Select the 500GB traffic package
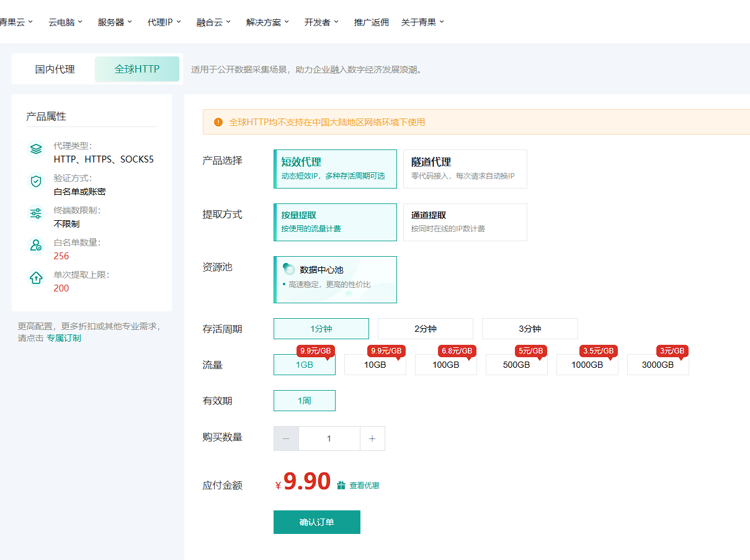The height and width of the screenshot is (560, 750). tap(517, 365)
